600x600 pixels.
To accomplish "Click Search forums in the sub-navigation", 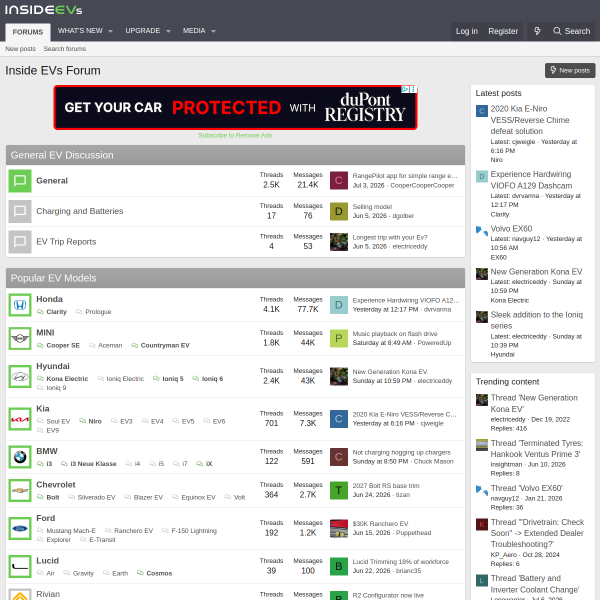I will [65, 49].
